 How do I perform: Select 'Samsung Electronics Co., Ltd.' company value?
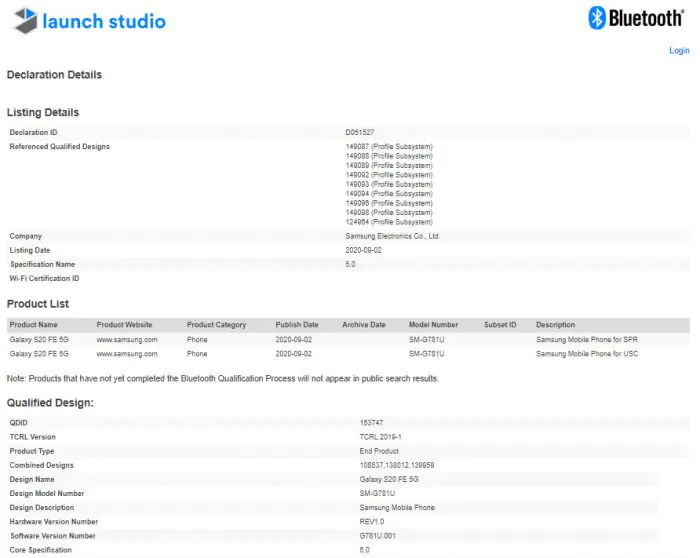392,236
